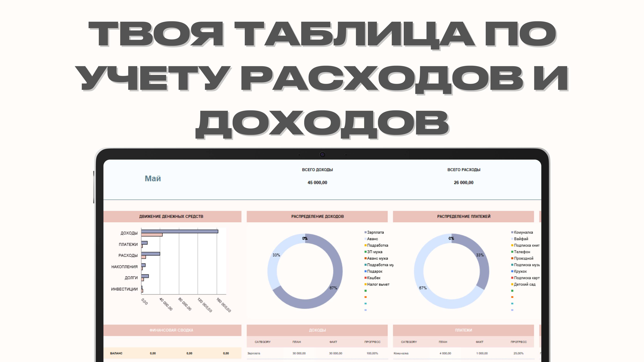644x362 pixels.
Task: Click the Зарплата row in the ДОХОДЫ table
Action: pos(254,353)
